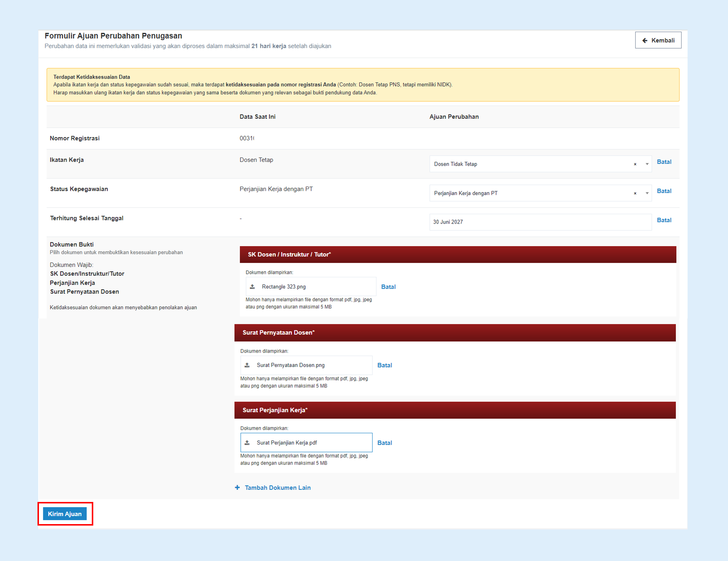Click the SK Dosen / Instruktur / Tutor header
Viewport: 728px width, 561px height.
(x=458, y=255)
